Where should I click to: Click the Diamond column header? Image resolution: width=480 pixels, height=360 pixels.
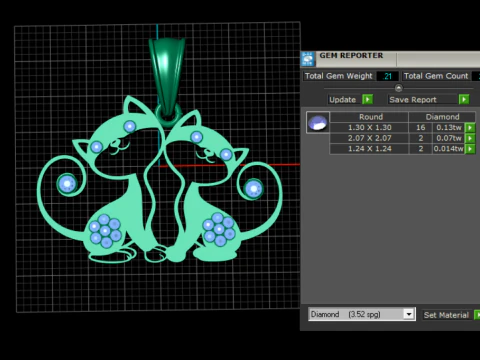pyautogui.click(x=442, y=117)
